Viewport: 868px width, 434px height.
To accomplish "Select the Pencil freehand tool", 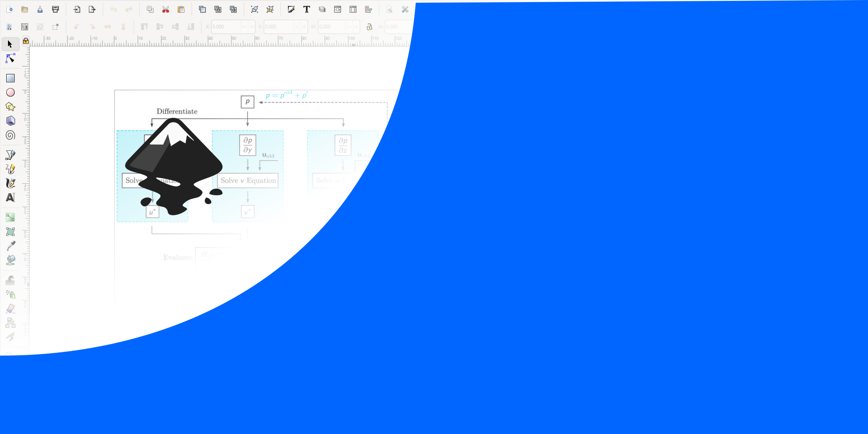I will (10, 169).
